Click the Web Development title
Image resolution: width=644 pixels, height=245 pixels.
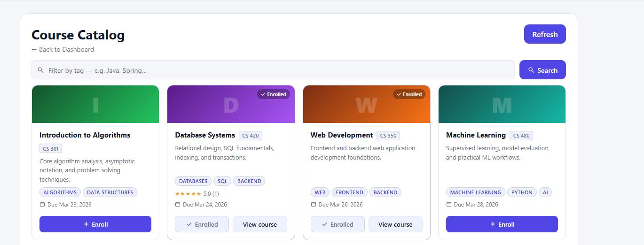point(342,135)
